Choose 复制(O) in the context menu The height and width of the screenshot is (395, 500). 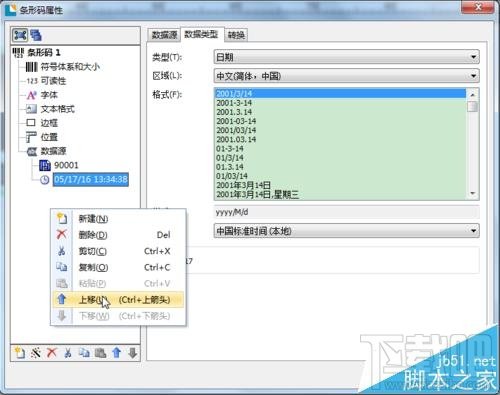(x=118, y=267)
